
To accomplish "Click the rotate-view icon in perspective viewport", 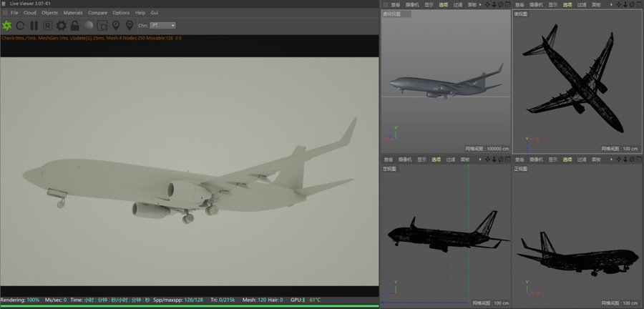I will [501, 4].
